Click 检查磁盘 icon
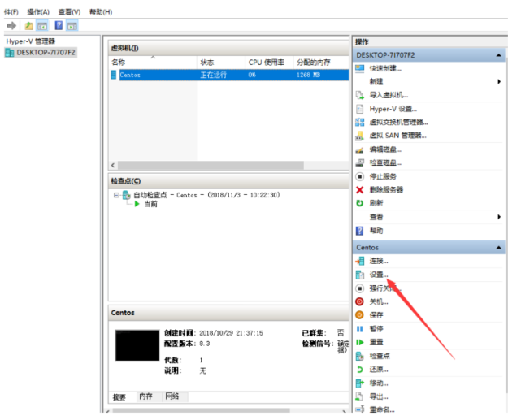This screenshot has width=508, height=420. (x=359, y=163)
